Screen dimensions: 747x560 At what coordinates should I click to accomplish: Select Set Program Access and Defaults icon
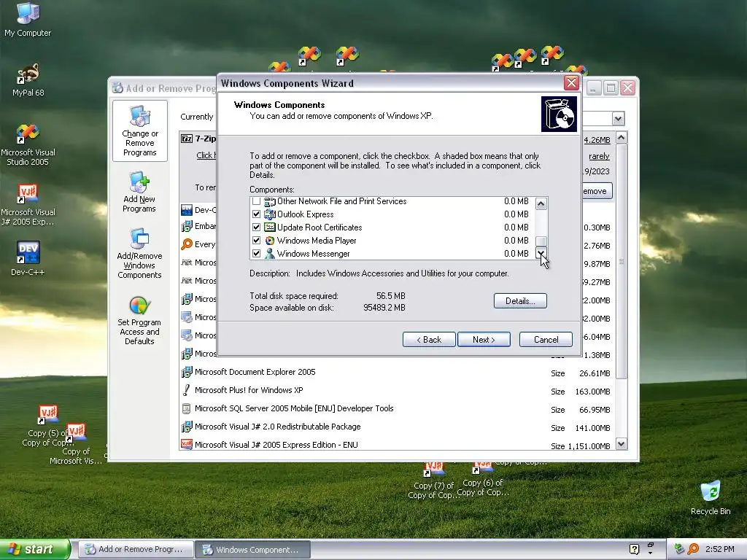(139, 320)
